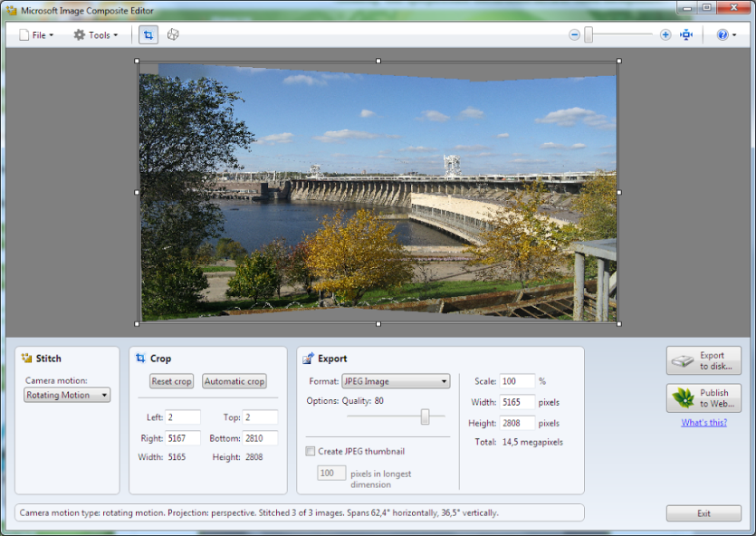Click the Export panel icon
Screen dimensions: 756x536
[308, 359]
